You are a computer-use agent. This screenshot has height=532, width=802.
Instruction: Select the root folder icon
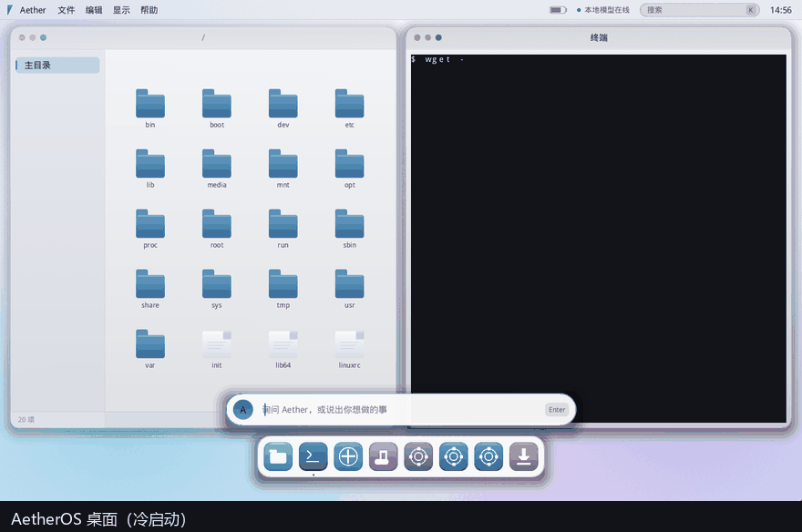point(216,224)
